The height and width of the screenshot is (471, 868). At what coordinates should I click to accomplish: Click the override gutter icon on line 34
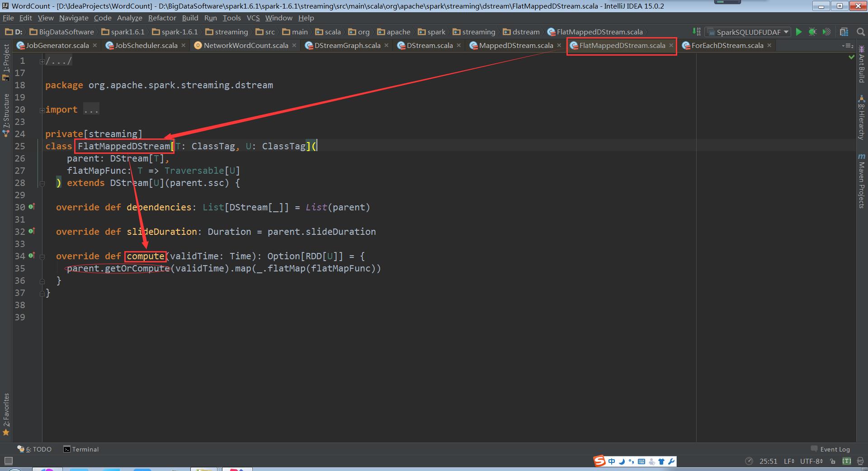(32, 256)
